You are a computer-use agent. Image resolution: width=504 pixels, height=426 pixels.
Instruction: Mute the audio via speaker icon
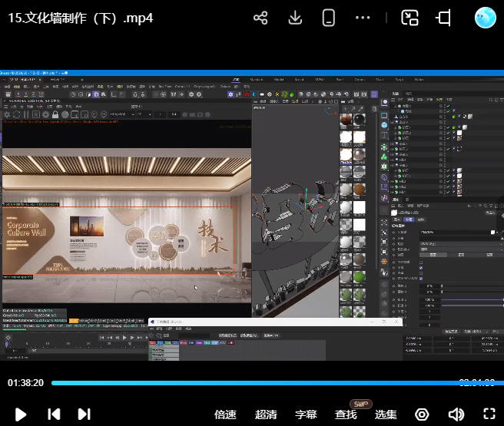456,414
